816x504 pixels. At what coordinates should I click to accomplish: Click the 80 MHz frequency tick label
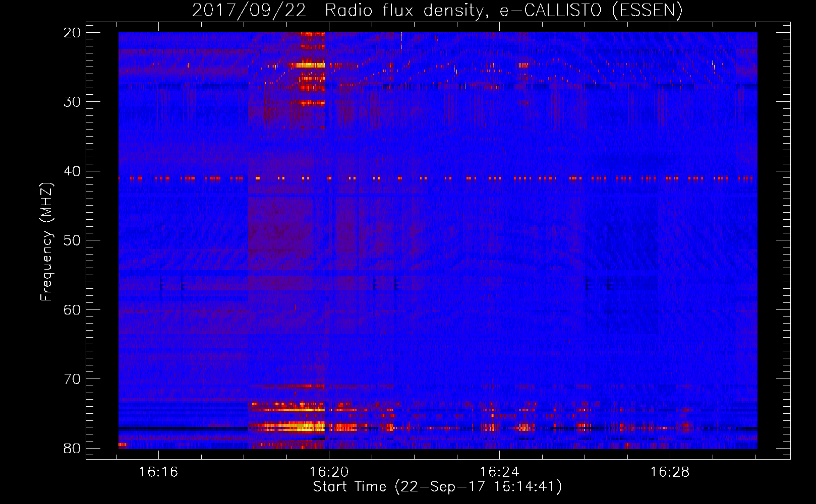click(x=73, y=449)
